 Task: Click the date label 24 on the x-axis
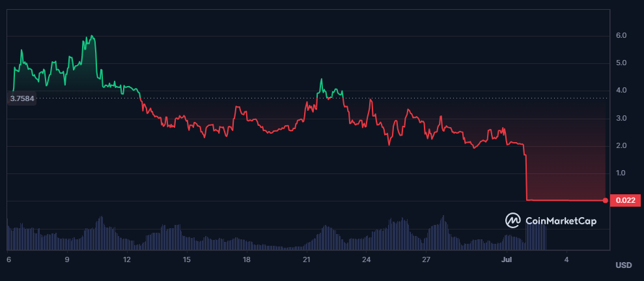(x=367, y=259)
